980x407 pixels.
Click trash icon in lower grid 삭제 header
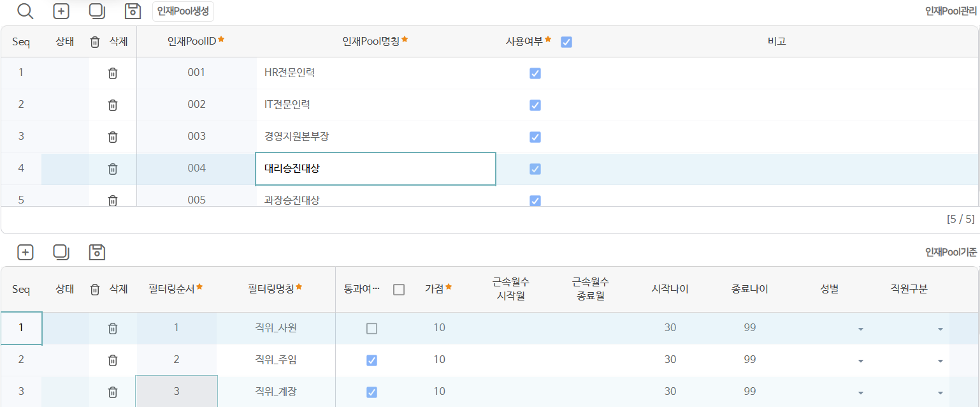[95, 290]
